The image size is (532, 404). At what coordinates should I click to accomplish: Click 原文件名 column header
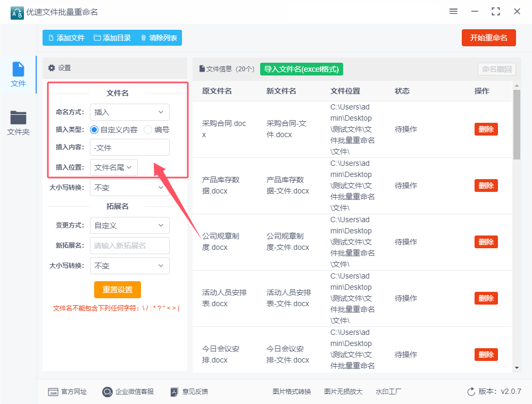click(x=217, y=91)
